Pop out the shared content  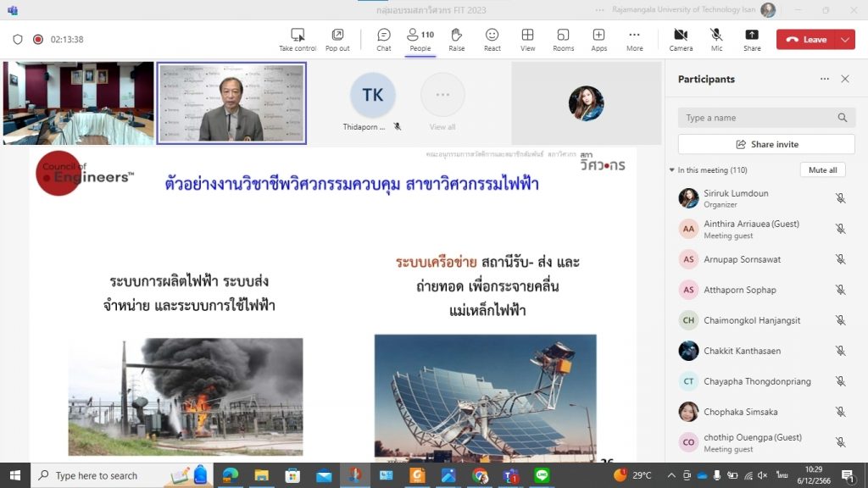pyautogui.click(x=337, y=39)
